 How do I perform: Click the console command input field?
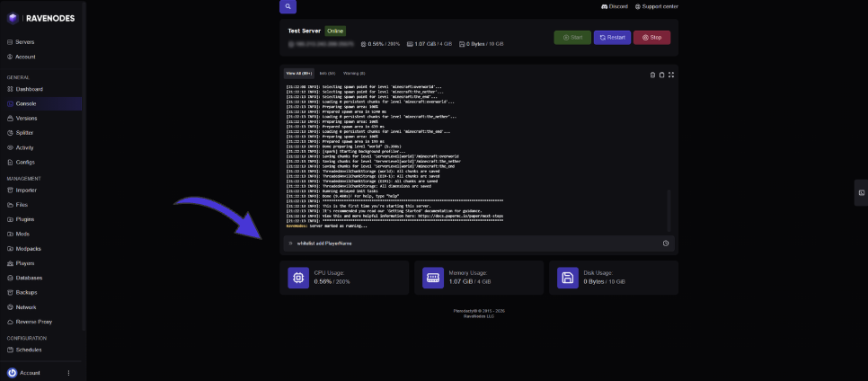(478, 244)
